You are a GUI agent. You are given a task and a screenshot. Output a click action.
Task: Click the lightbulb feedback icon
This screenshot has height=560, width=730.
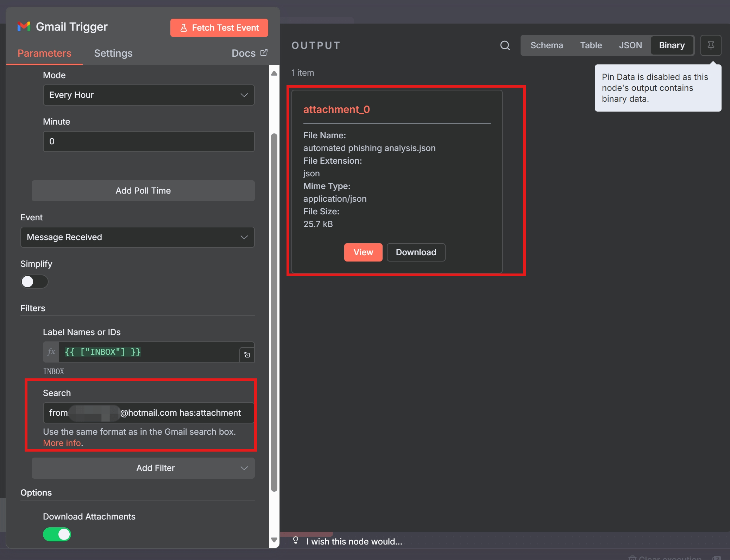296,541
